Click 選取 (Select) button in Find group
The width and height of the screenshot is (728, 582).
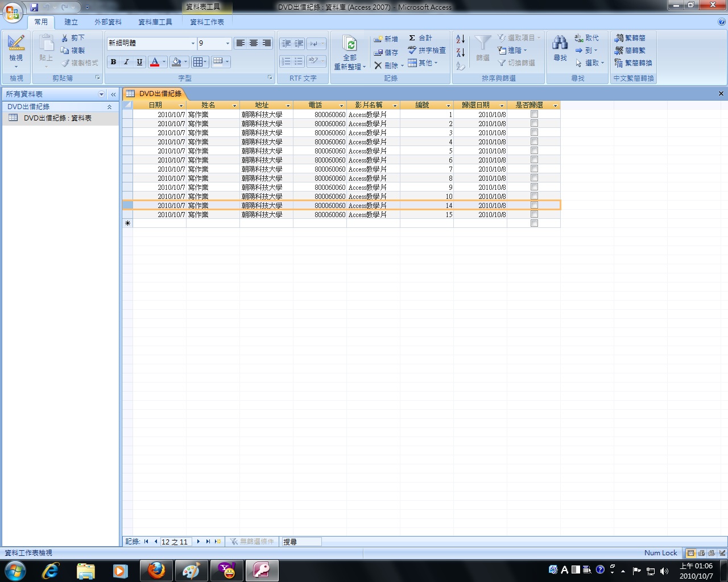[x=590, y=63]
